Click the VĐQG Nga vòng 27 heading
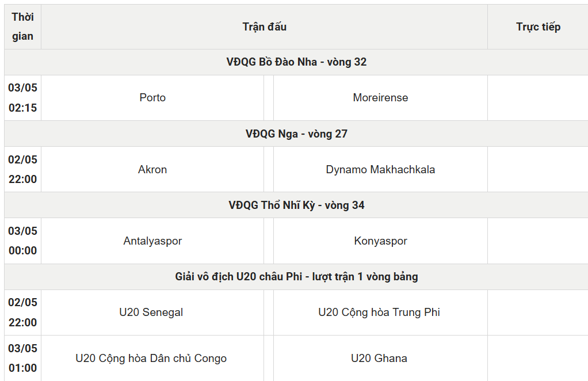The width and height of the screenshot is (588, 381). coord(296,134)
